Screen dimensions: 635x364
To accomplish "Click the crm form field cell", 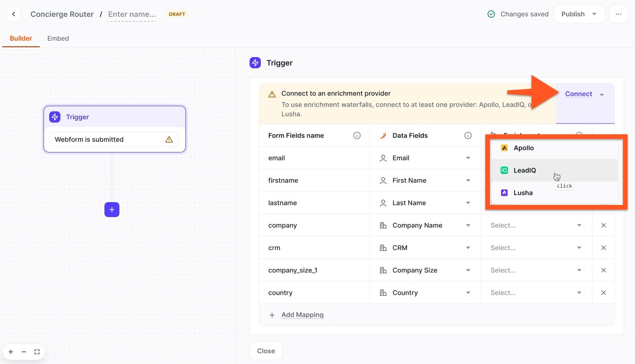I will 314,248.
